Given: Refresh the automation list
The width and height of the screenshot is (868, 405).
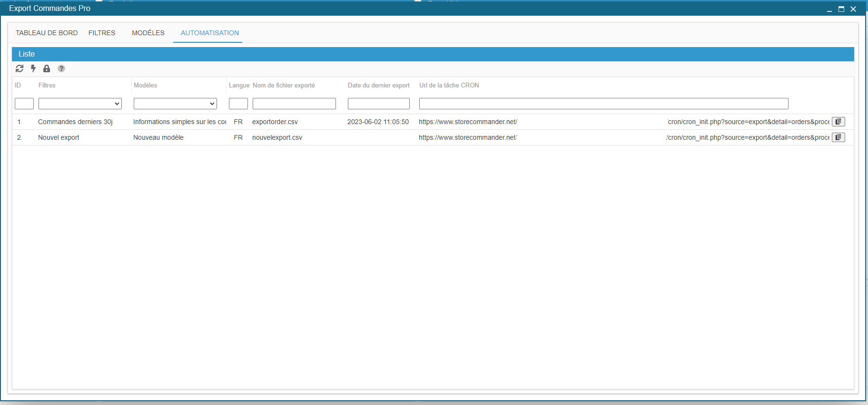Looking at the screenshot, I should [x=20, y=68].
